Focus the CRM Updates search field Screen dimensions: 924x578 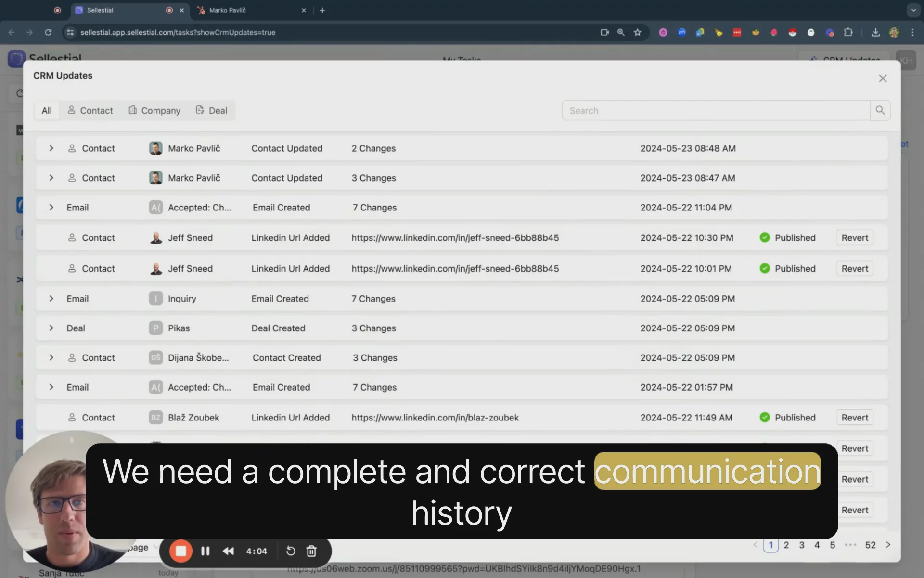[x=716, y=110]
